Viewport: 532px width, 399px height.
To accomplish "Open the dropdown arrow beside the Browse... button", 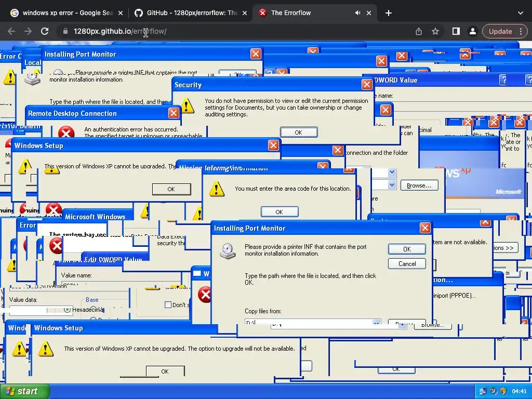I will click(392, 185).
